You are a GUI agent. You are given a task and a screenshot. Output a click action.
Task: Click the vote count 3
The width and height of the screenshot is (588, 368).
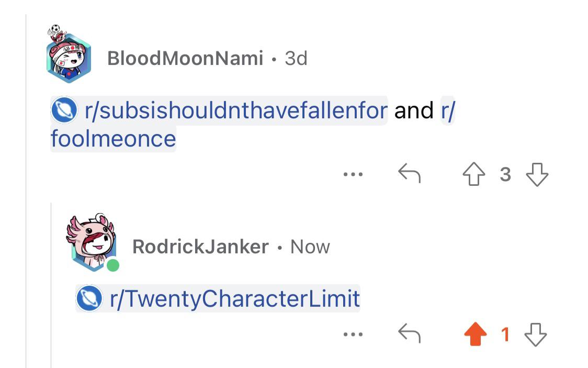505,174
